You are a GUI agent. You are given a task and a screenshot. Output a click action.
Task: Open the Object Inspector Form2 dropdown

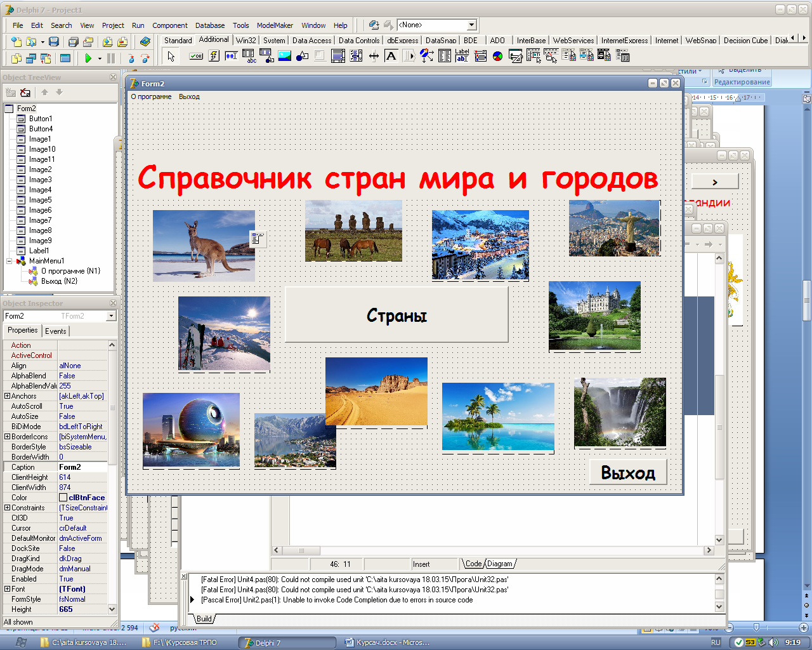[x=112, y=316]
